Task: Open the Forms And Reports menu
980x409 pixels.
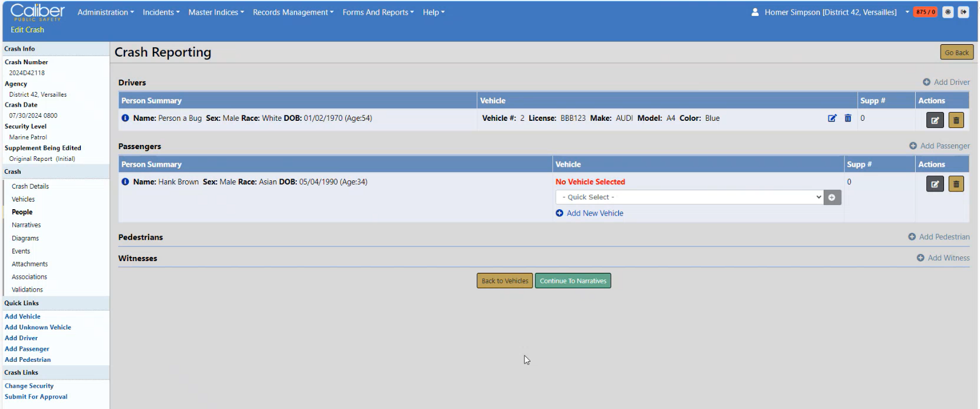Action: click(378, 12)
